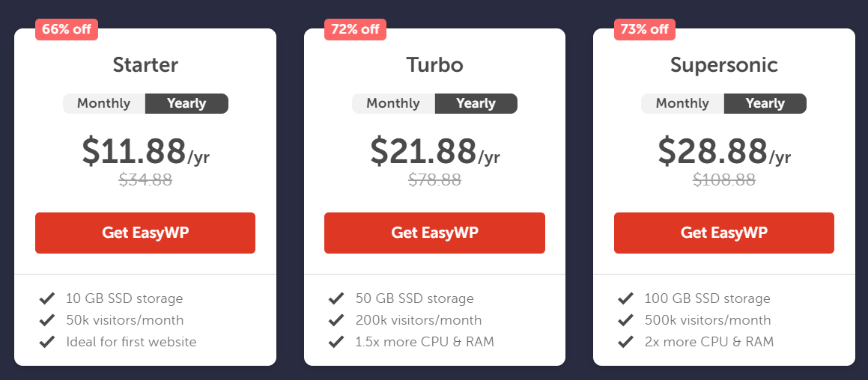The height and width of the screenshot is (380, 868).
Task: Switch Supersonic plan to Monthly billing
Action: pyautogui.click(x=682, y=103)
